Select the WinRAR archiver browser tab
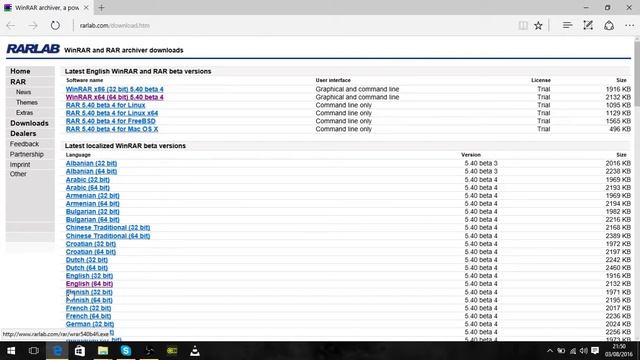The height and width of the screenshot is (360, 640). coord(46,7)
